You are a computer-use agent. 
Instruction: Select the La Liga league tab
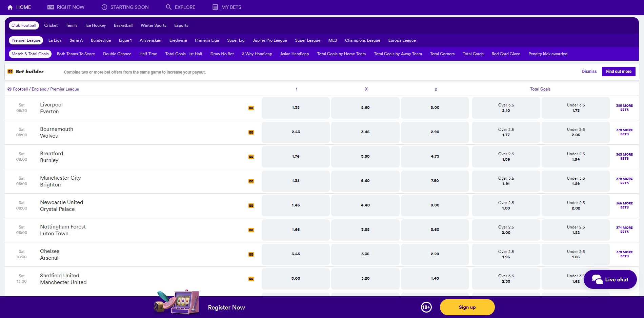pyautogui.click(x=55, y=40)
